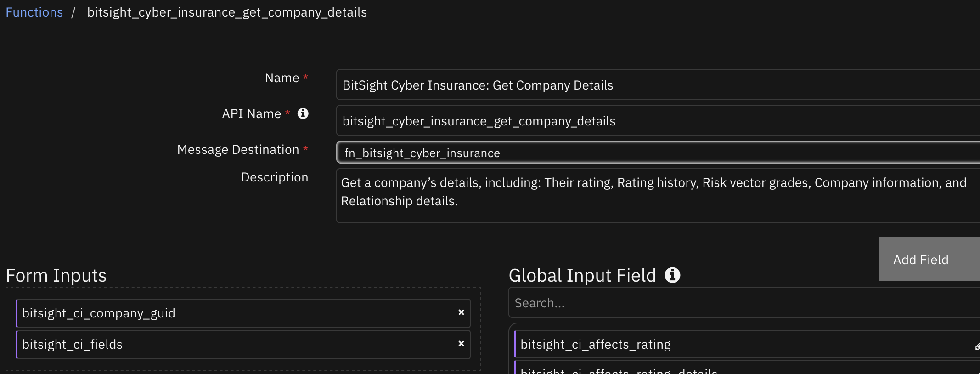Viewport: 980px width, 374px height.
Task: Remove bitsight_ci_fields from Form Inputs
Action: point(461,344)
